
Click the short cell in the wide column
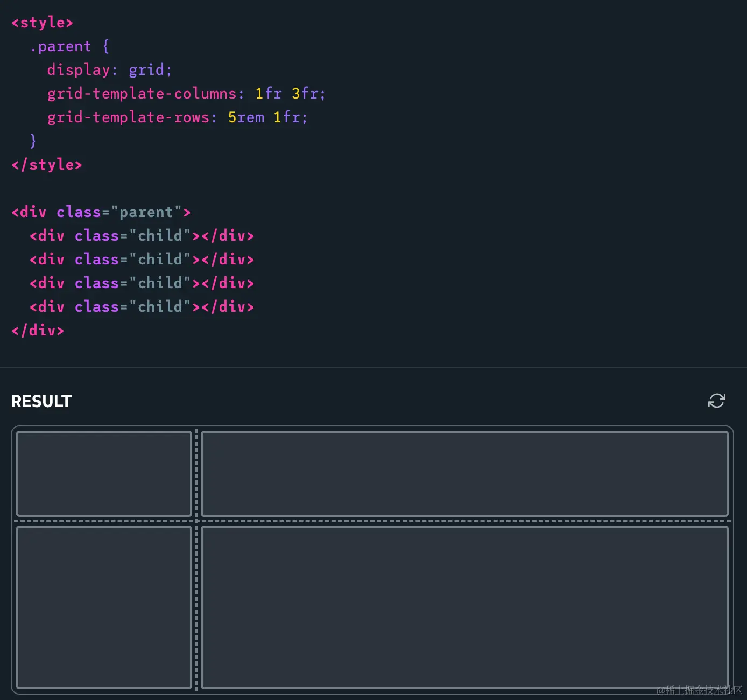464,474
